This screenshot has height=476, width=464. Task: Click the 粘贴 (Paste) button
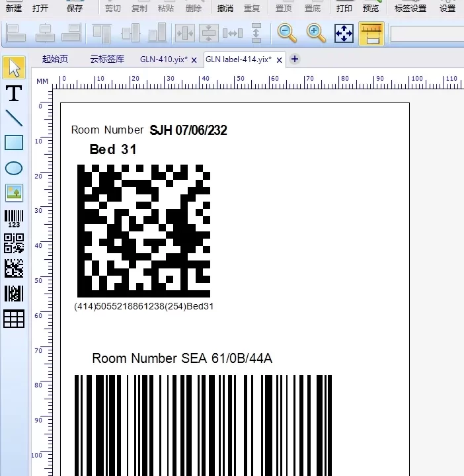coord(166,8)
